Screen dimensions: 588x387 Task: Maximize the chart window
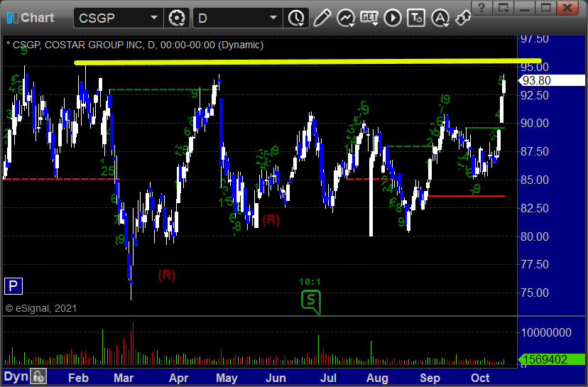(546, 8)
